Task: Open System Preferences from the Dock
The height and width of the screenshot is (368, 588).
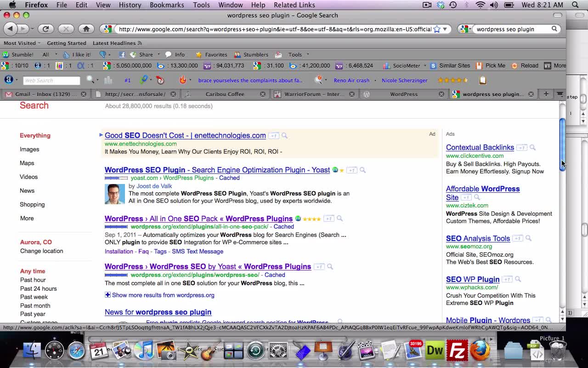Action: pyautogui.click(x=278, y=351)
